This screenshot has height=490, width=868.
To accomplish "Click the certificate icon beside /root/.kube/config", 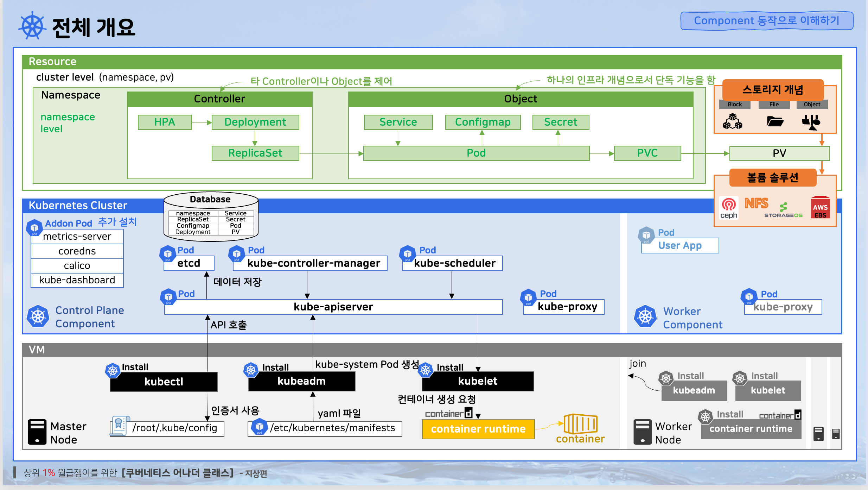I will (x=120, y=426).
